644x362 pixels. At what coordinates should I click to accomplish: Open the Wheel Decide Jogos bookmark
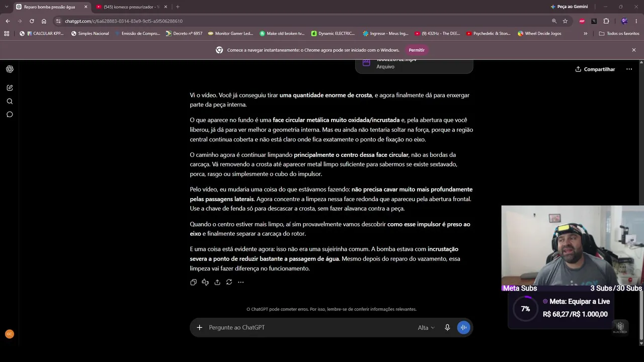coord(539,34)
